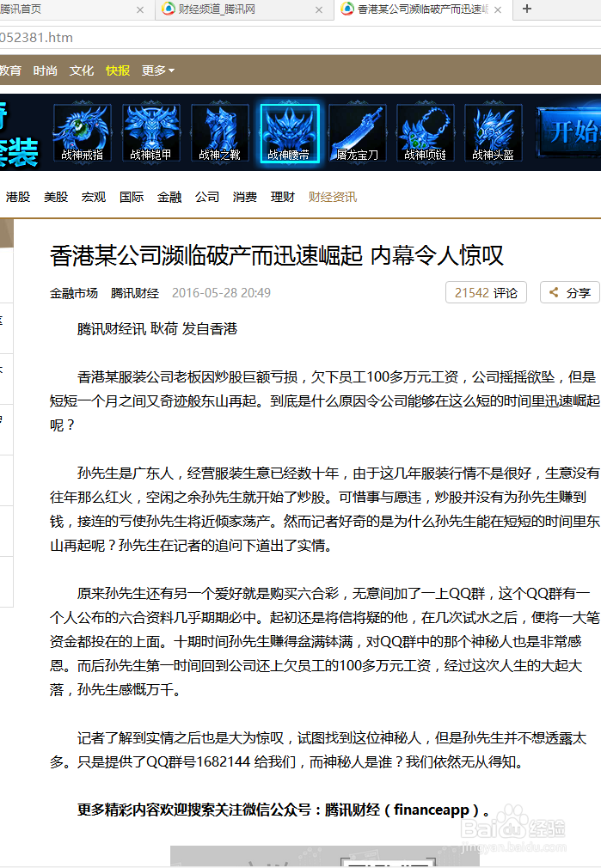Click the article headline 香港某公司濒临破产
This screenshot has width=601, height=868.
(276, 256)
